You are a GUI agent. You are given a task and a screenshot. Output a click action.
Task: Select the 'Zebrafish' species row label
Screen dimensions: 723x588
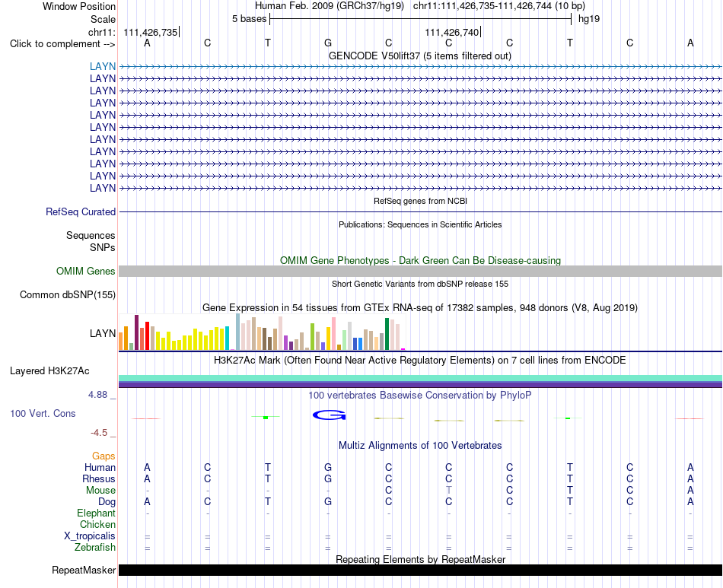pyautogui.click(x=95, y=548)
